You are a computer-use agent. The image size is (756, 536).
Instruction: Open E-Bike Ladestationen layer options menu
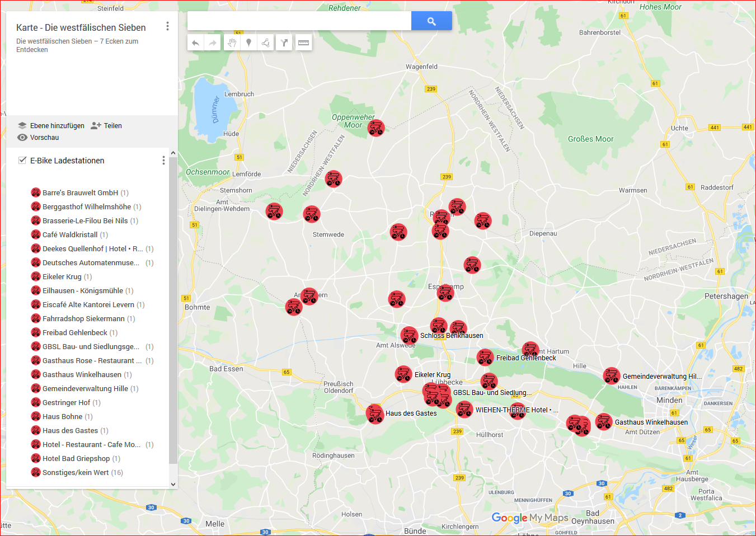(163, 161)
